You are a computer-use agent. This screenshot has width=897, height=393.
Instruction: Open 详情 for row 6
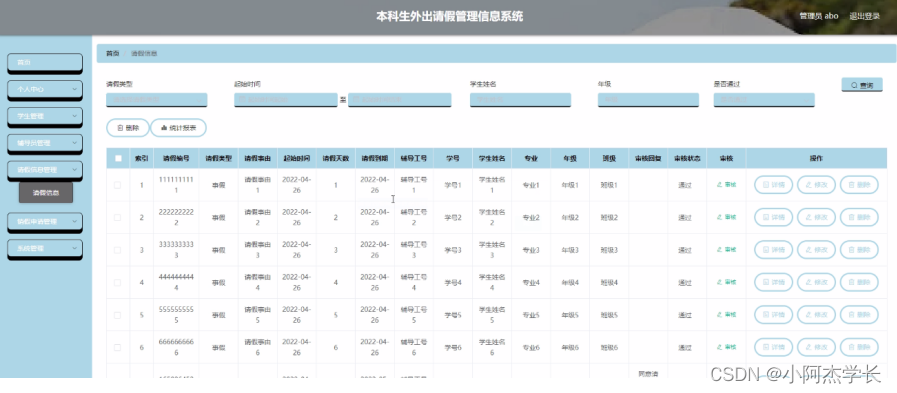[x=773, y=347]
